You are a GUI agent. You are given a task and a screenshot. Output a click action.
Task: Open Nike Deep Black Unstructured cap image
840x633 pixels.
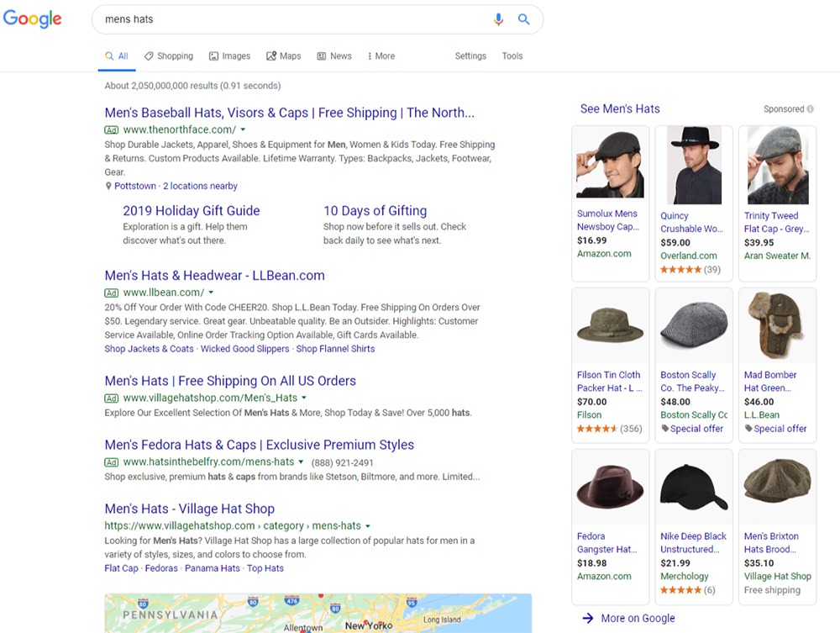pos(694,487)
